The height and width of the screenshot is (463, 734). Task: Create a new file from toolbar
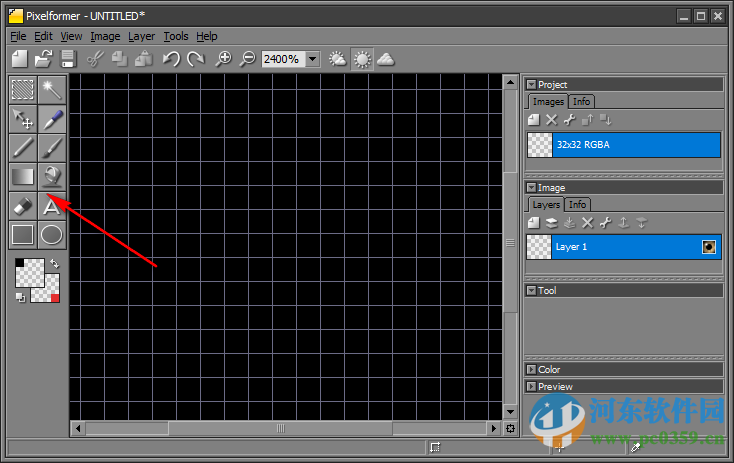click(x=20, y=59)
